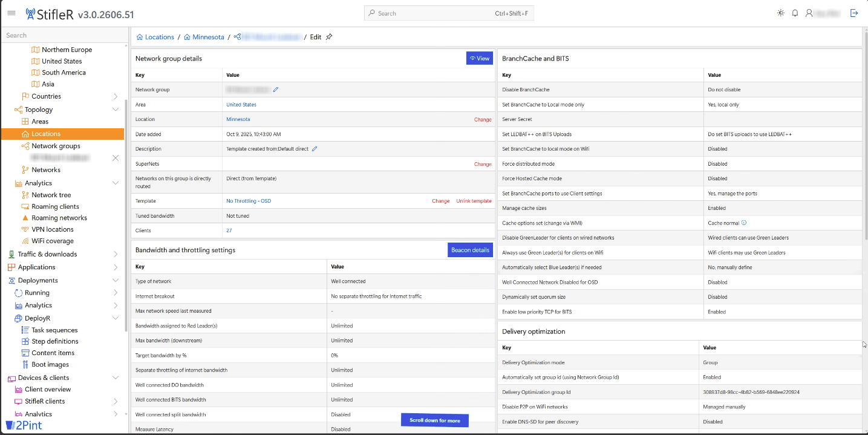
Task: Click the StifleR logo icon
Action: tap(30, 13)
